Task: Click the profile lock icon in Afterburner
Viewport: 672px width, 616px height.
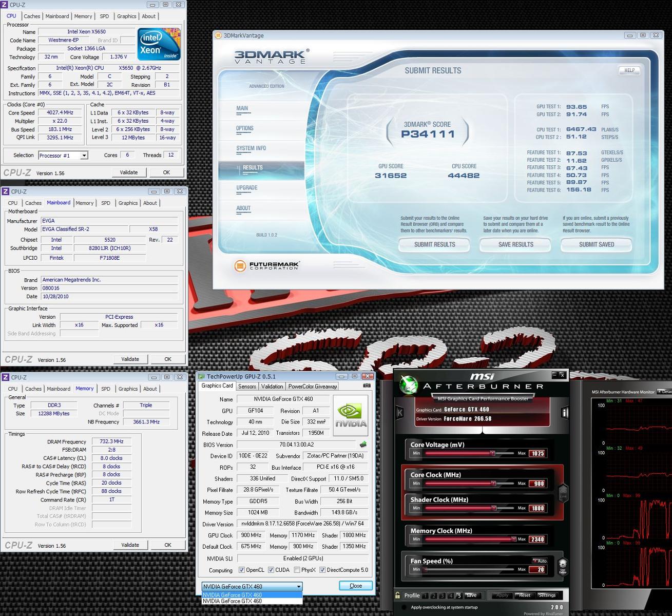Action: point(398,595)
